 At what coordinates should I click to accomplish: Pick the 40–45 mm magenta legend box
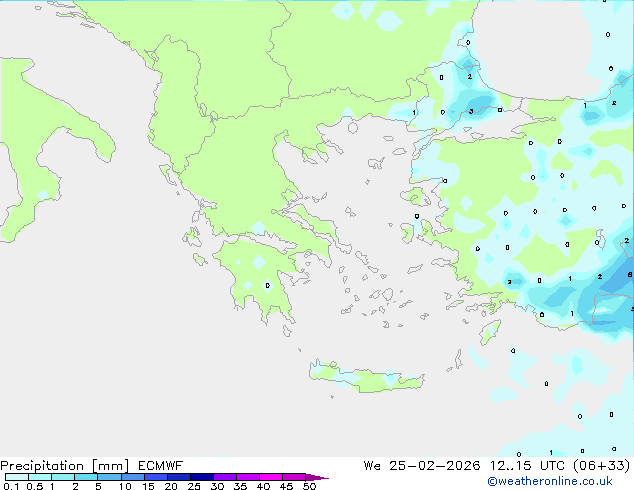271,477
